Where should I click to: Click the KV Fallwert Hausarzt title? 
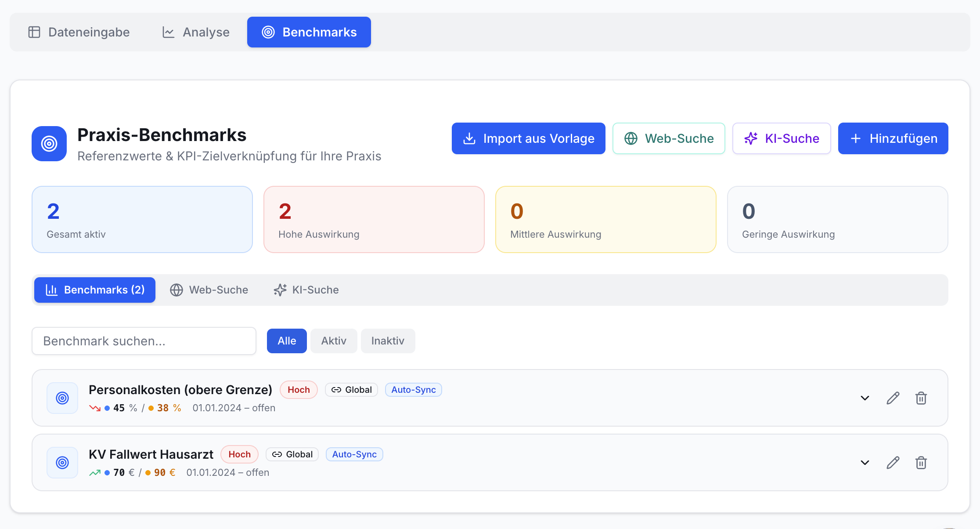coord(151,454)
